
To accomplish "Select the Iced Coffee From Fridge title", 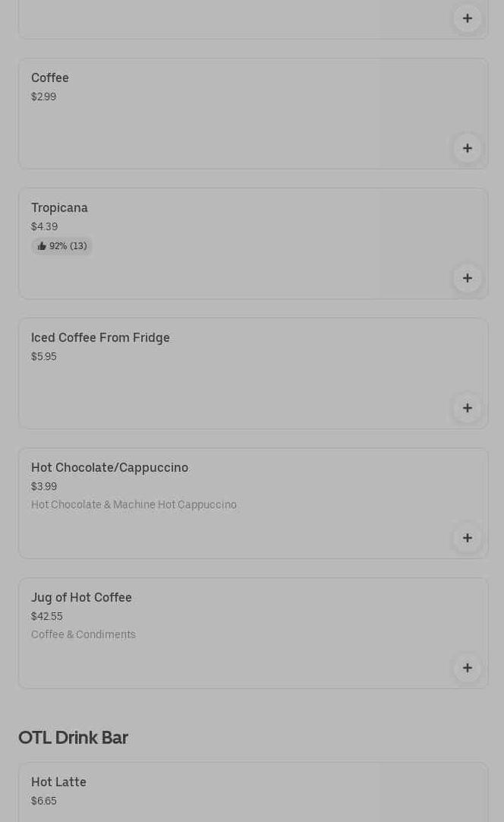I will coord(100,338).
